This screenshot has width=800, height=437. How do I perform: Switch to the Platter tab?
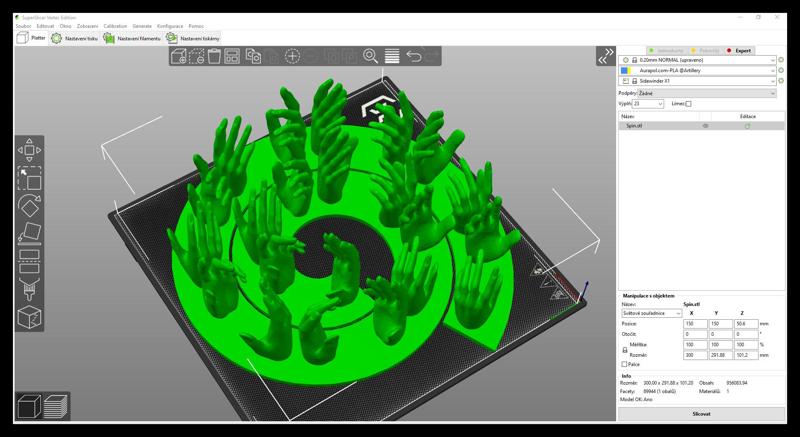[32, 38]
